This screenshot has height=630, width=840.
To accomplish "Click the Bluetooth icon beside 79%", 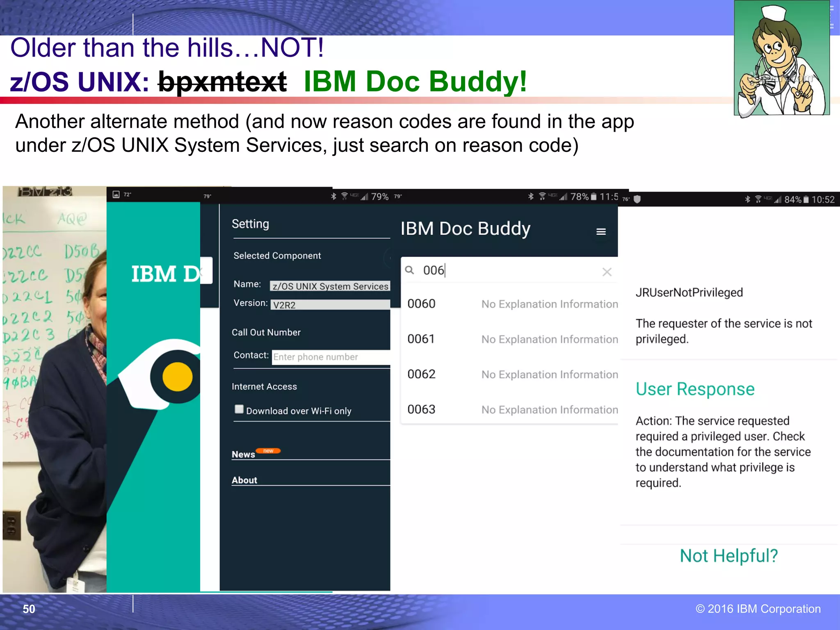I will [333, 196].
